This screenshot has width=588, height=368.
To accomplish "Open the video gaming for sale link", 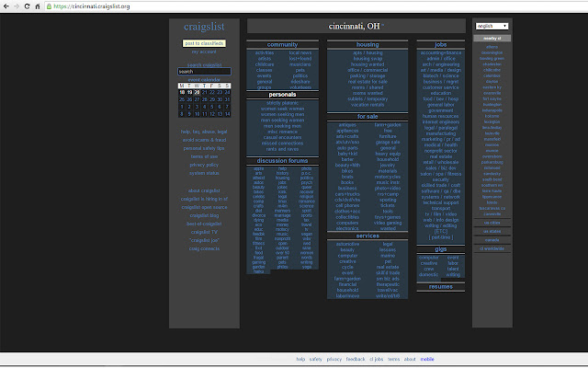I will coord(388,223).
